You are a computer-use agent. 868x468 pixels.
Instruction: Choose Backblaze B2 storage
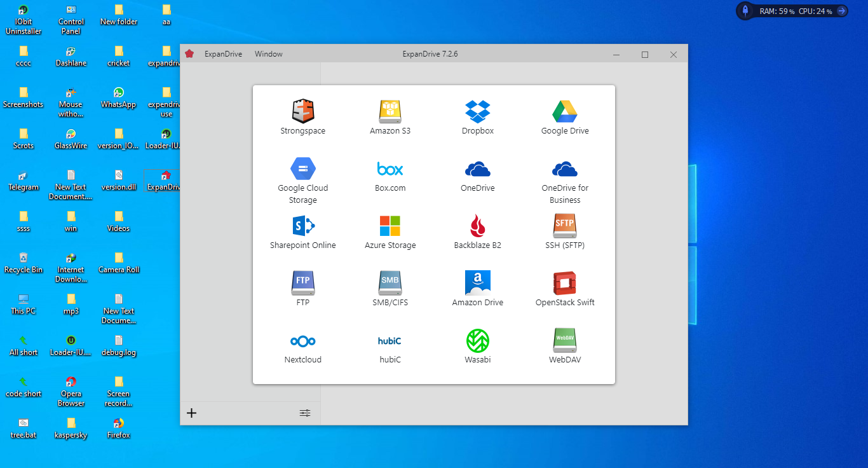[x=478, y=232]
